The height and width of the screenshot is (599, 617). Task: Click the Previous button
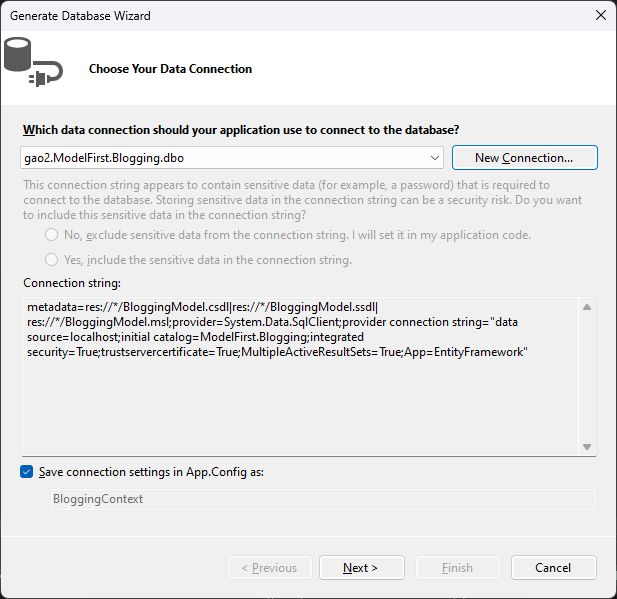270,568
